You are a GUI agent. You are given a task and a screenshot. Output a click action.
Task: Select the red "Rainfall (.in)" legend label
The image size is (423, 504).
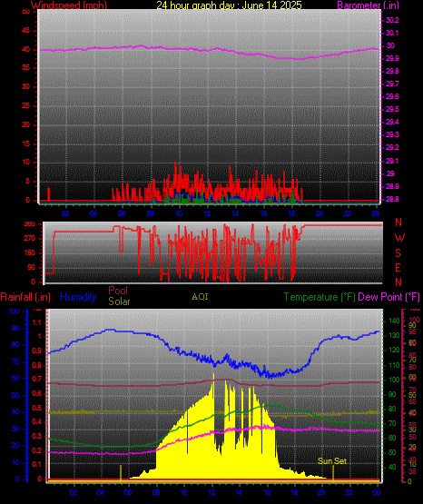point(25,297)
